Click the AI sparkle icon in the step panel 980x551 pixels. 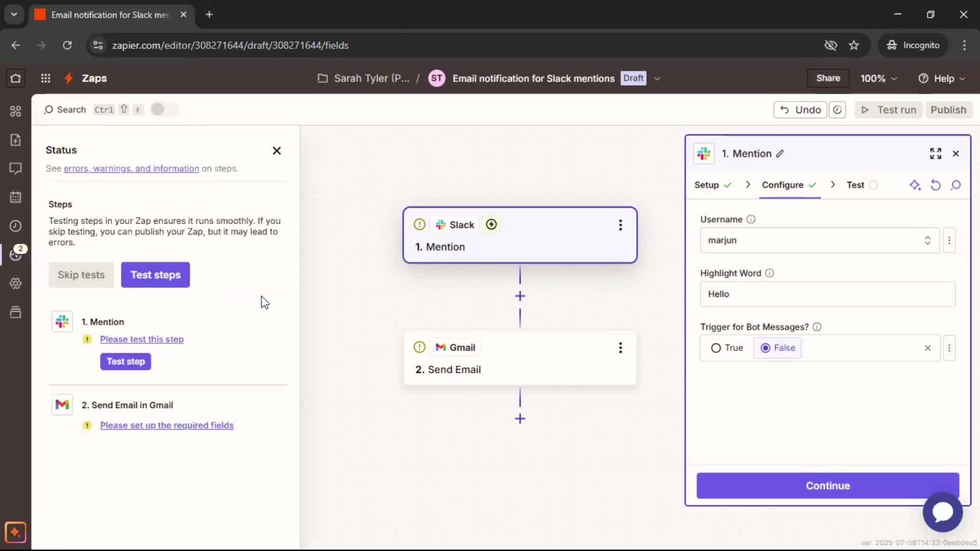click(915, 185)
